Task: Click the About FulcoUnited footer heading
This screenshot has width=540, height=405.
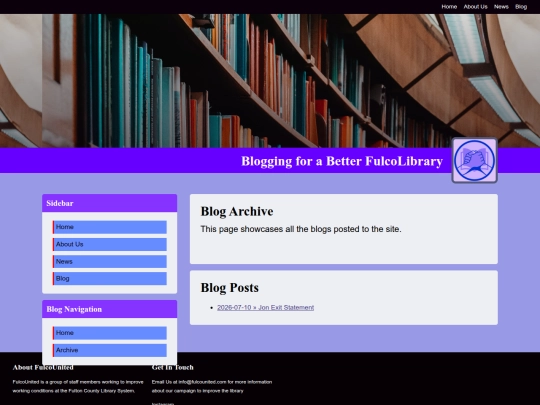Action: pos(43,367)
